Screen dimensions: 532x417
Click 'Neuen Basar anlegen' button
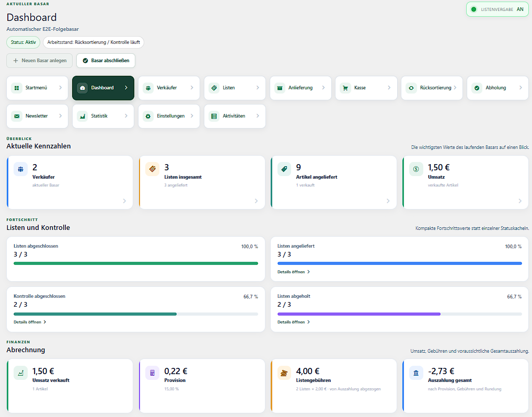click(39, 61)
